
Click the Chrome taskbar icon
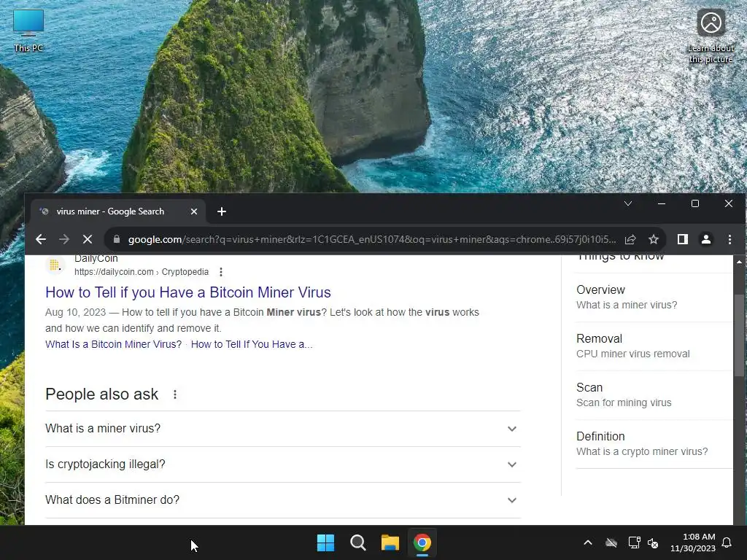point(422,542)
